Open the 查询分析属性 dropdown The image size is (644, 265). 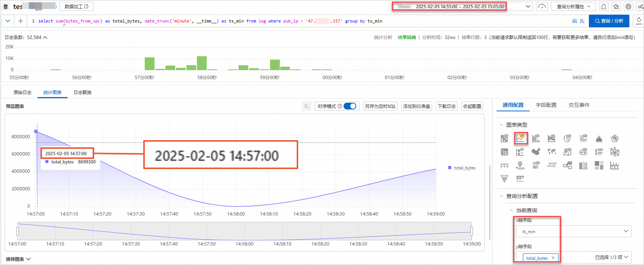pos(574,6)
